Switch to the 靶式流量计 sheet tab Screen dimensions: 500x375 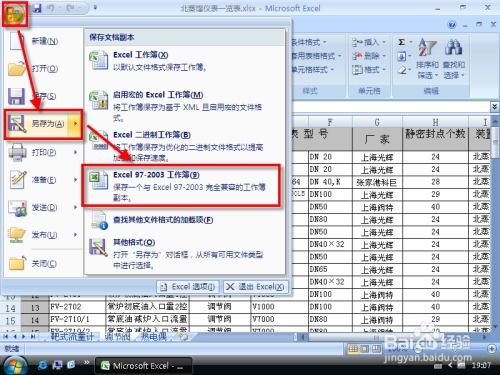(x=72, y=337)
